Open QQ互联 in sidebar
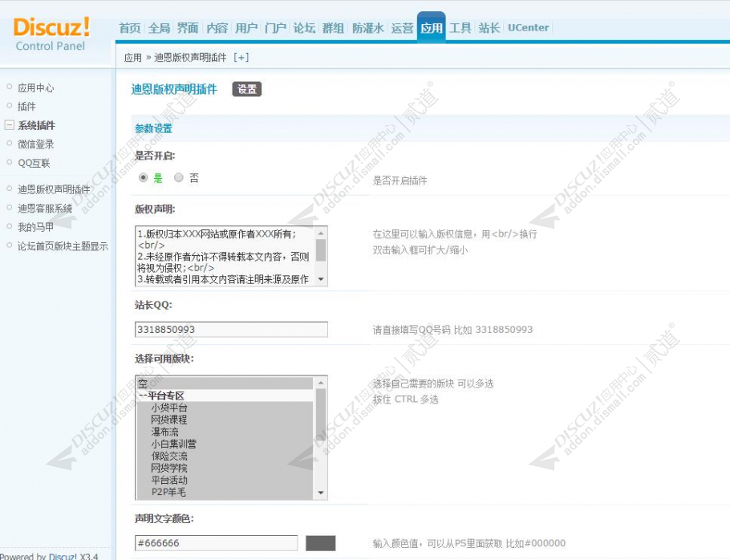 coord(34,163)
